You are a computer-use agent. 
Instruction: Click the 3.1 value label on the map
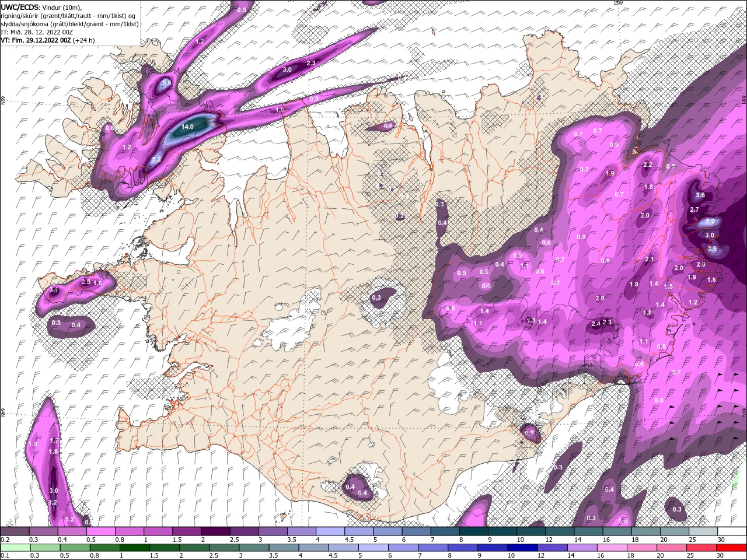coord(54,289)
